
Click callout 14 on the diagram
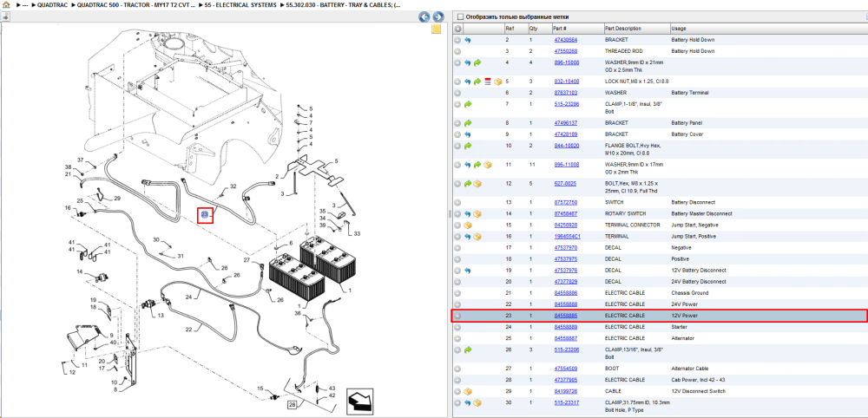pos(80,271)
